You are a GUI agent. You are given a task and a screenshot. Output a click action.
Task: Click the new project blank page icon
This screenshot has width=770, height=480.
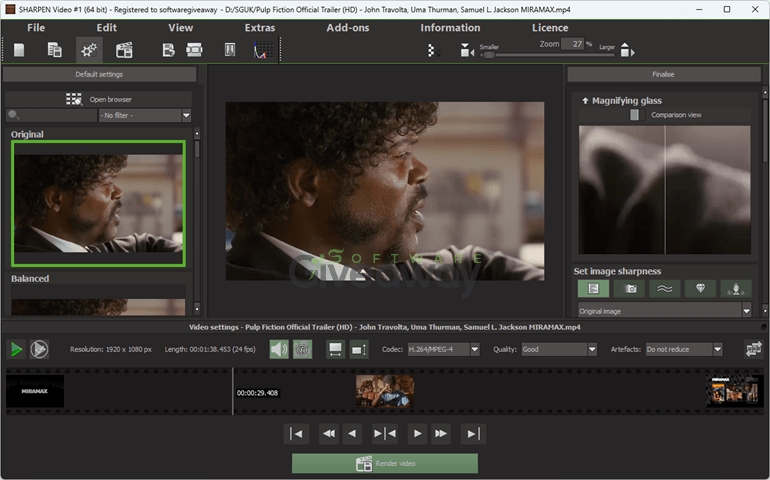tap(19, 50)
